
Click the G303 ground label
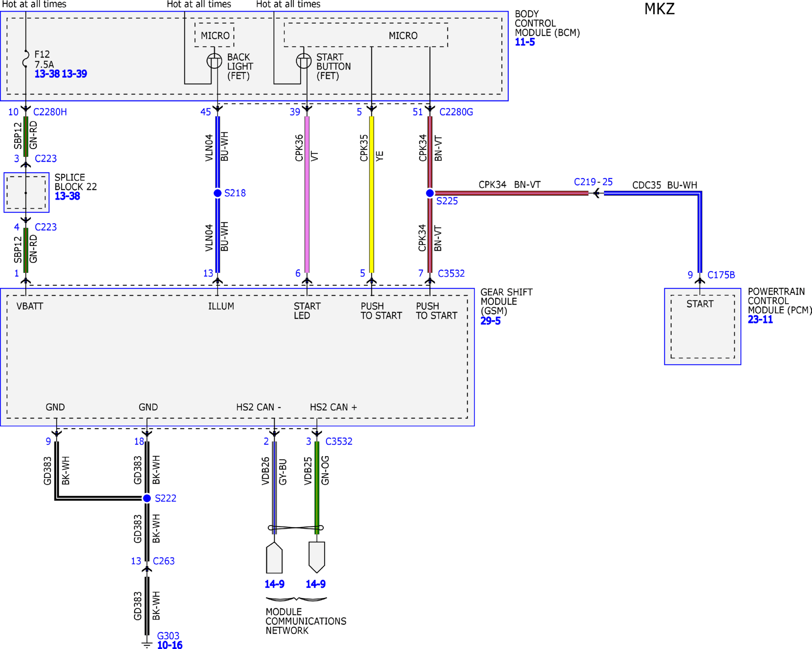(168, 636)
